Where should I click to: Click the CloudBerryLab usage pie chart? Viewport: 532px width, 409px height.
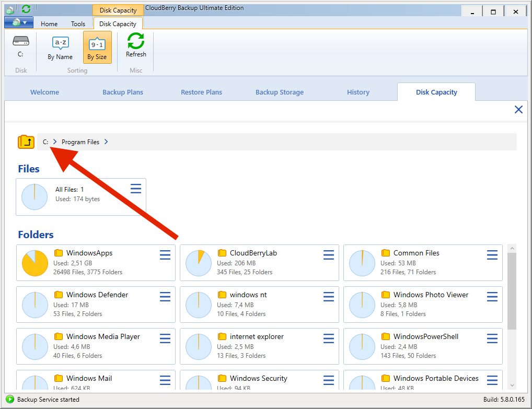click(199, 263)
